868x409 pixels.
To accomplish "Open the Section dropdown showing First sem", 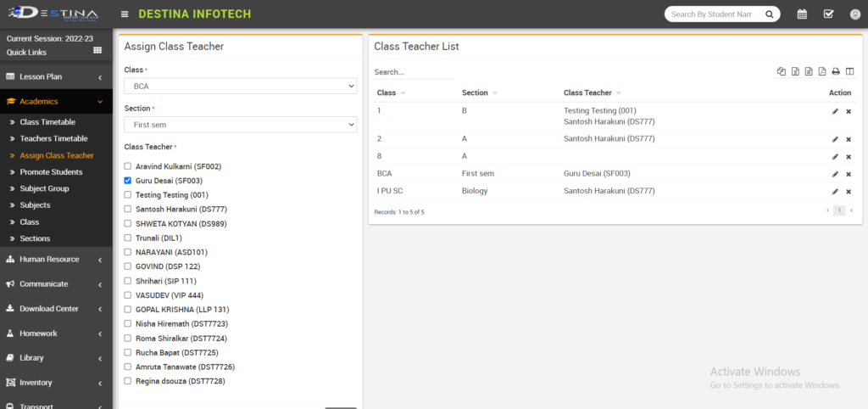I will point(240,125).
